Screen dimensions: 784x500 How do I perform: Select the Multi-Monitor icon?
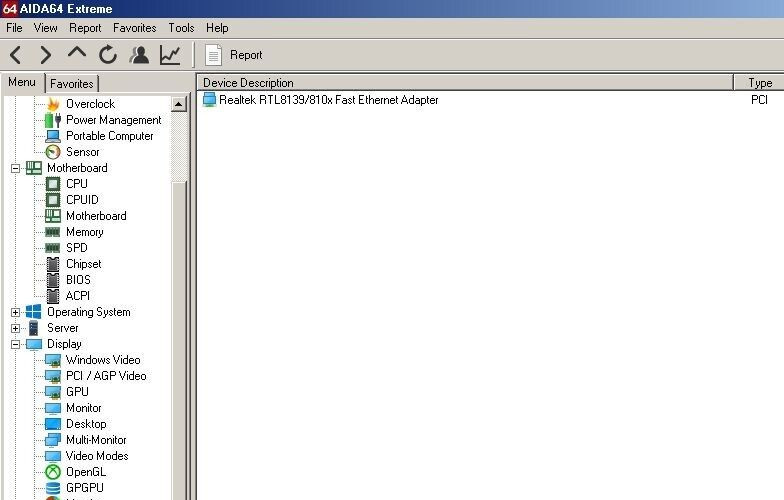(x=53, y=440)
